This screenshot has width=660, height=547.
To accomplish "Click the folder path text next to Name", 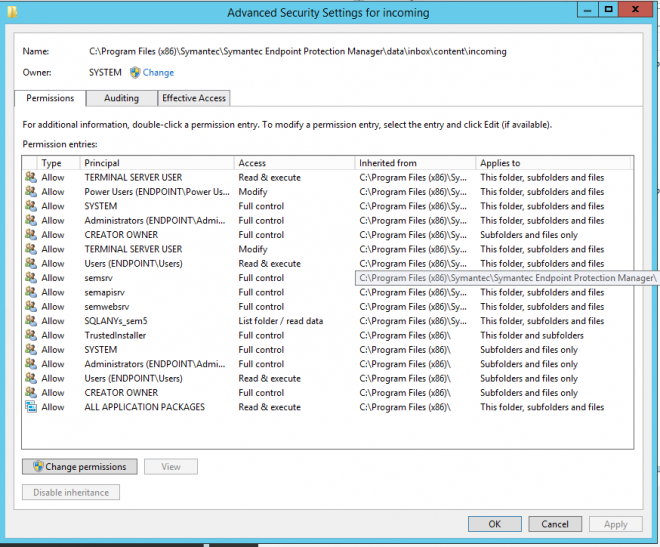I will 298,51.
